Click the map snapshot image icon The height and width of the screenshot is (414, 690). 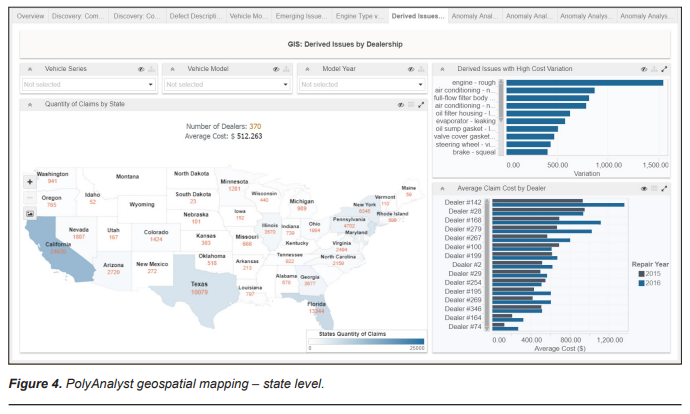point(30,213)
